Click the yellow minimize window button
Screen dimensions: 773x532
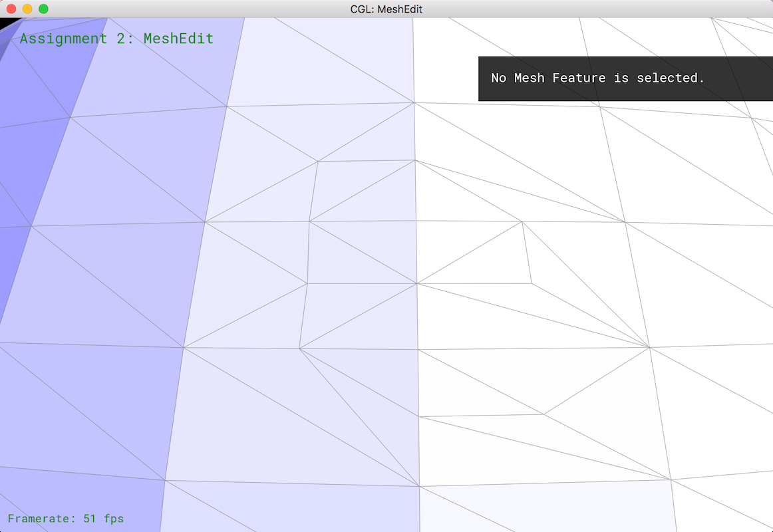pos(28,9)
